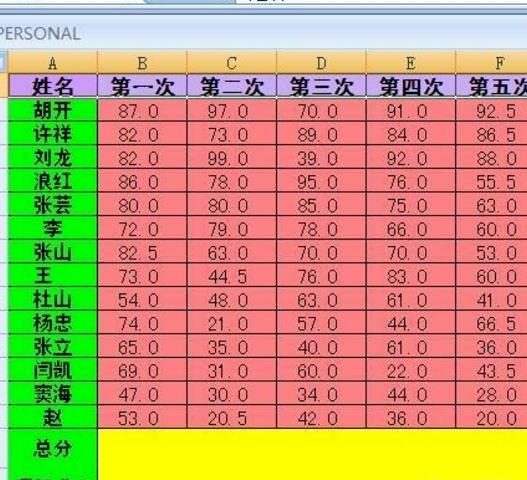
Task: Select the name cell 李
Action: point(53,228)
